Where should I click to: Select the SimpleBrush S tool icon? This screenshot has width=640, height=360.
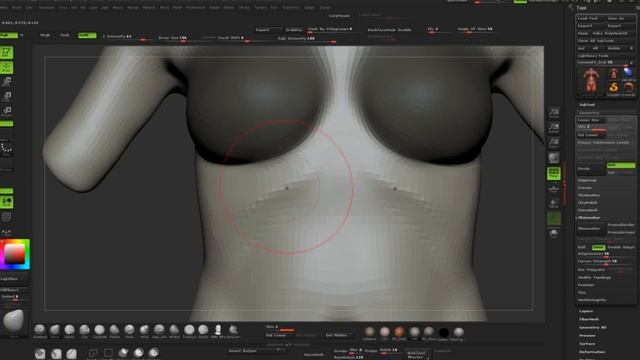pos(613,87)
